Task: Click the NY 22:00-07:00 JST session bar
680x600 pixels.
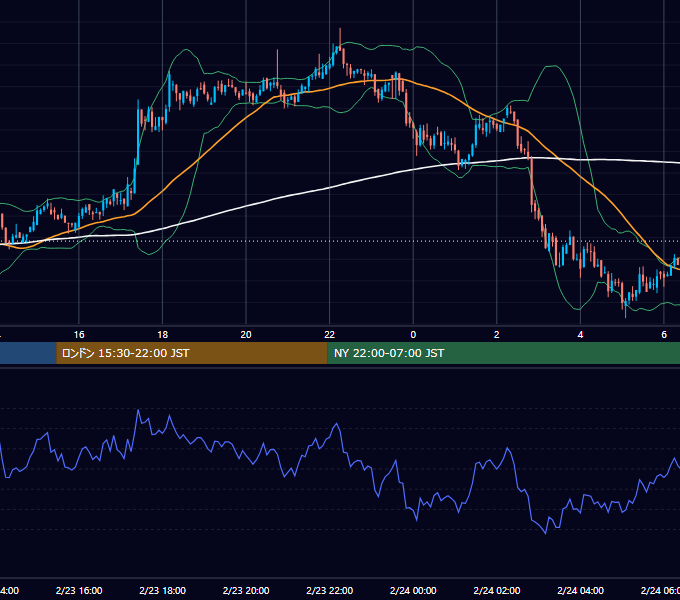Action: click(503, 353)
